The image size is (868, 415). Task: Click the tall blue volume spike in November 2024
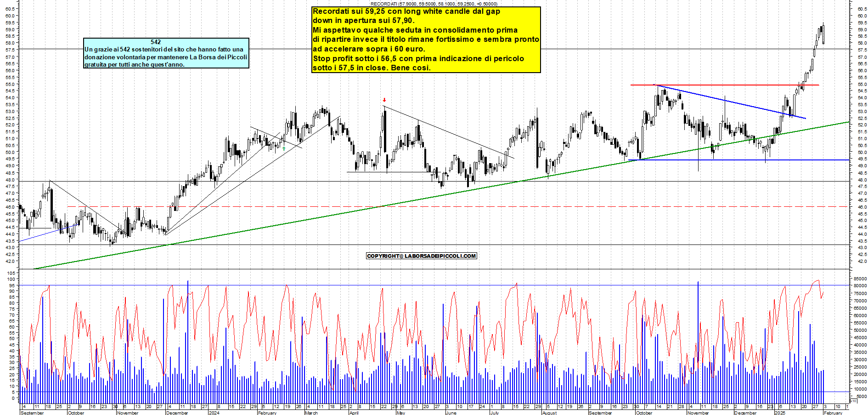[x=698, y=342]
